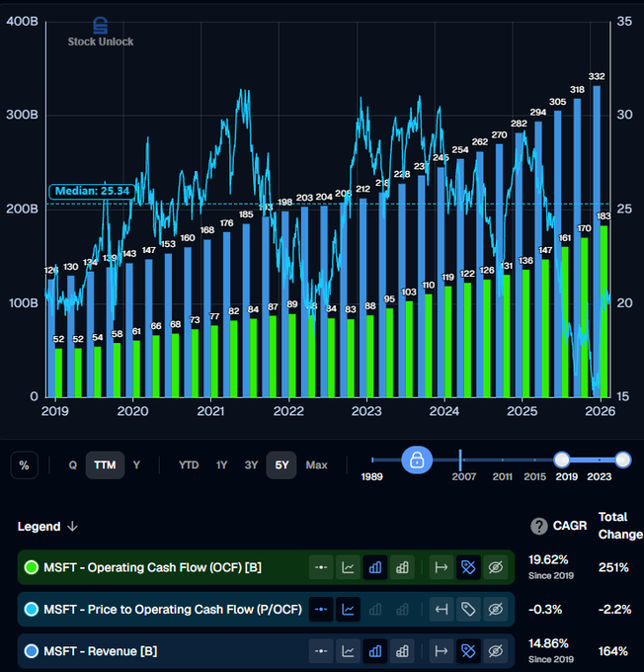The width and height of the screenshot is (644, 672).
Task: Click the blue Revenue color dot
Action: click(32, 651)
